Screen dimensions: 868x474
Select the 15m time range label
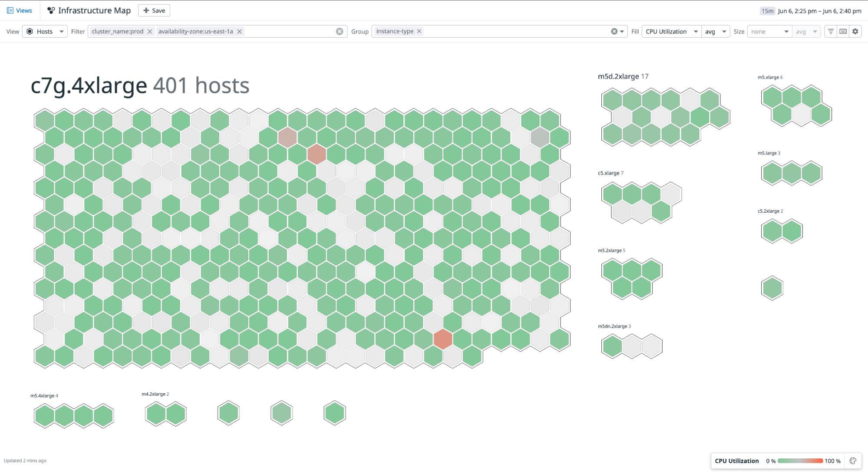pos(768,10)
